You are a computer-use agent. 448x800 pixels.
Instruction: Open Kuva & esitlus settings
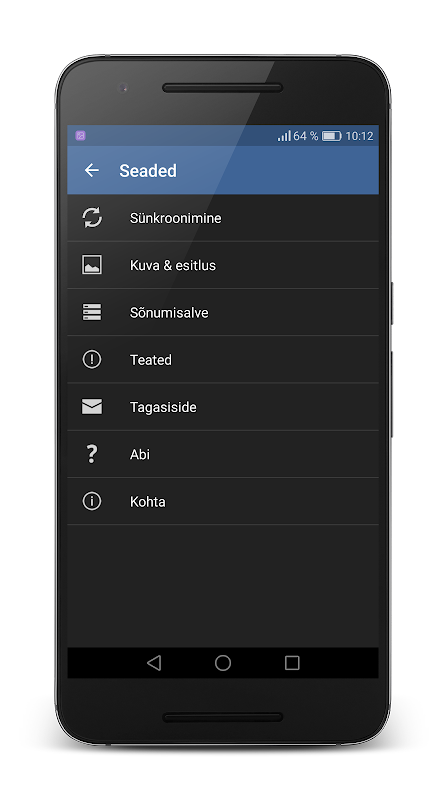pos(223,265)
